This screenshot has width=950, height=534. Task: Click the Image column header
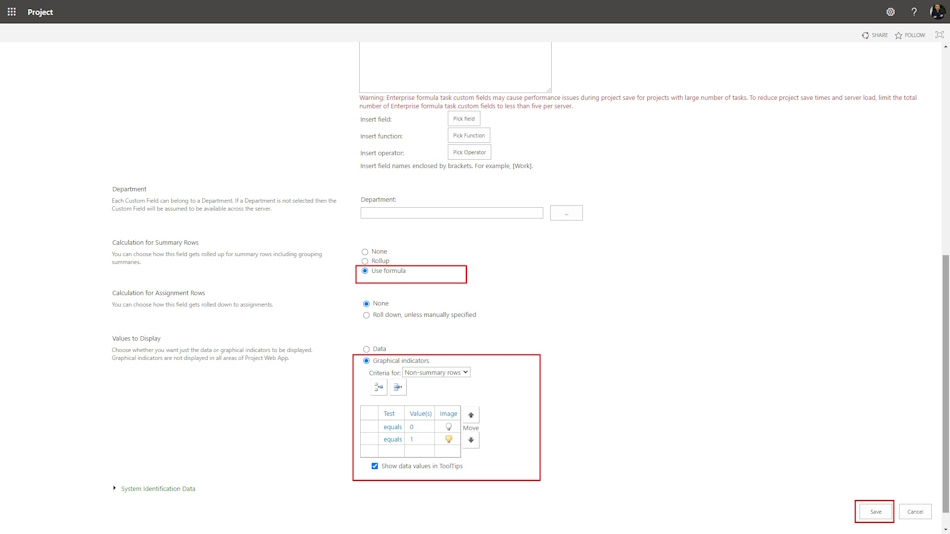click(x=448, y=413)
